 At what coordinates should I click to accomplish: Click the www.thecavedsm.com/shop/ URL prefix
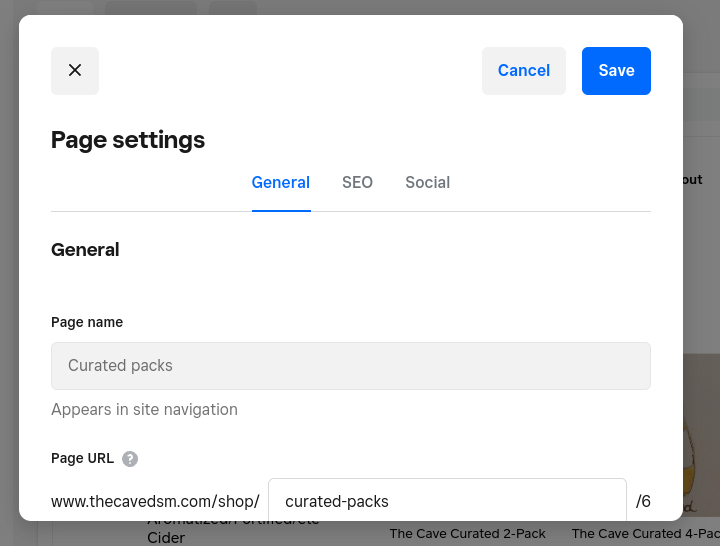[x=155, y=501]
